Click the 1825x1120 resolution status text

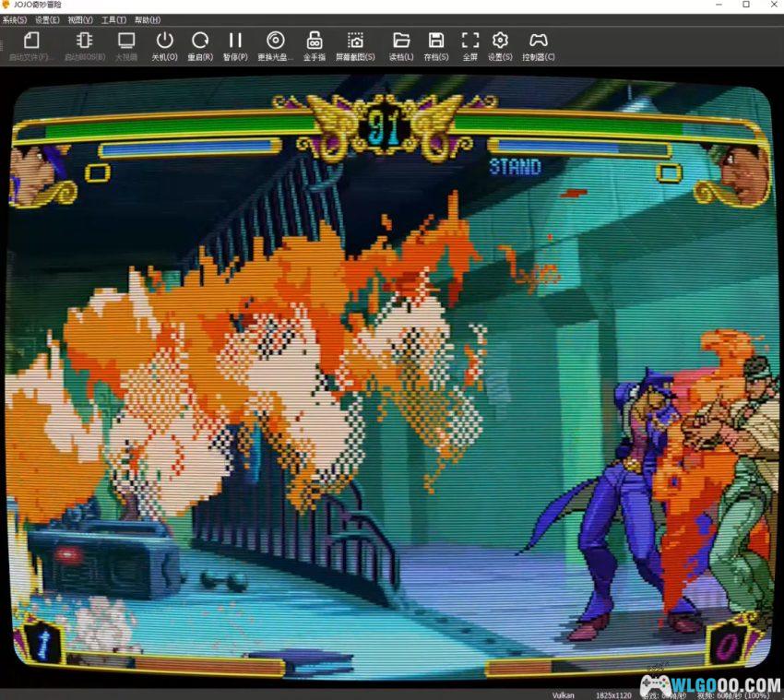click(x=613, y=695)
